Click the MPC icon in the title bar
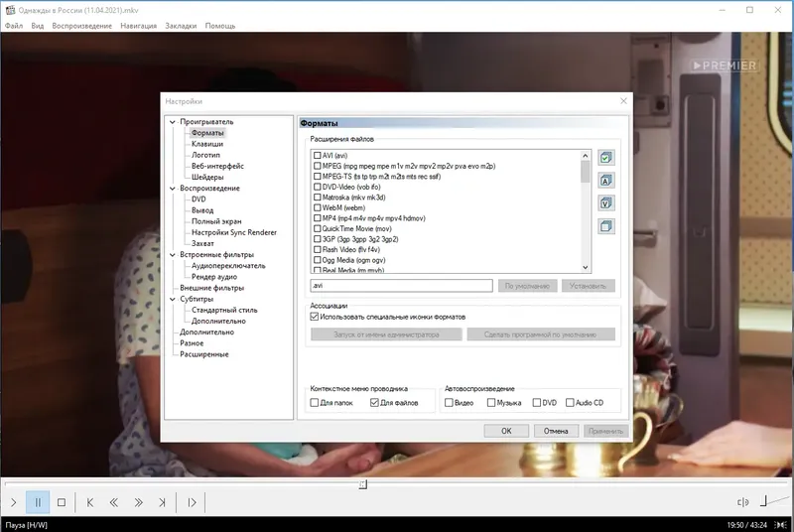 pos(10,10)
